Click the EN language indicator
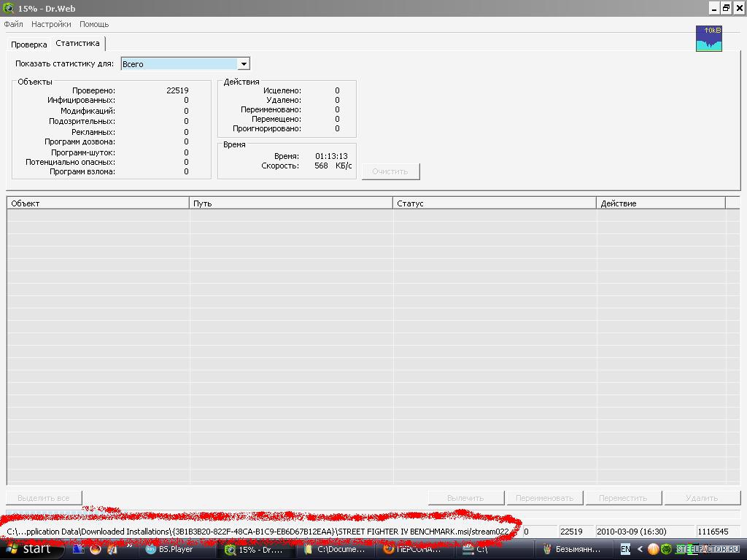Image resolution: width=747 pixels, height=560 pixels. click(625, 549)
